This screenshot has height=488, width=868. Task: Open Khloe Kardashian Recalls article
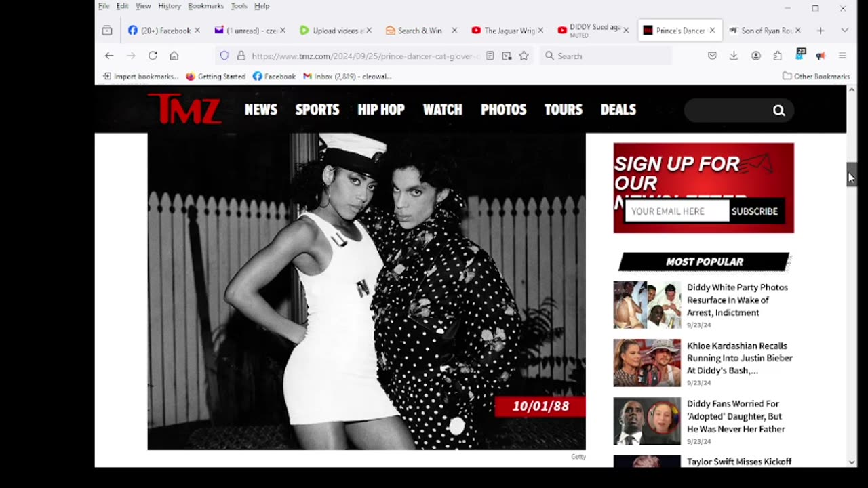click(740, 358)
